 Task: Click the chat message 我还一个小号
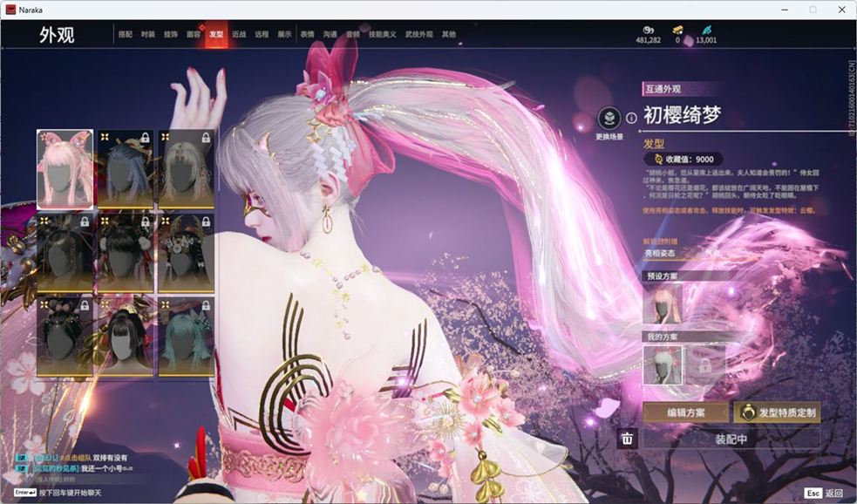pyautogui.click(x=106, y=468)
